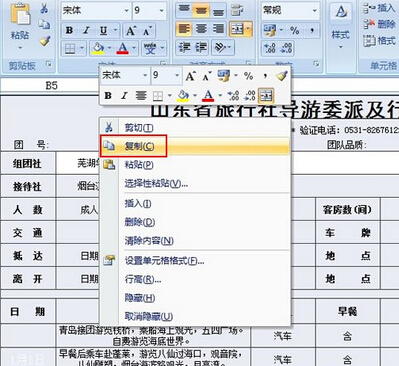Open ribbon font name 宋体 dropdown
Screen dimensions: 399x366
126,11
